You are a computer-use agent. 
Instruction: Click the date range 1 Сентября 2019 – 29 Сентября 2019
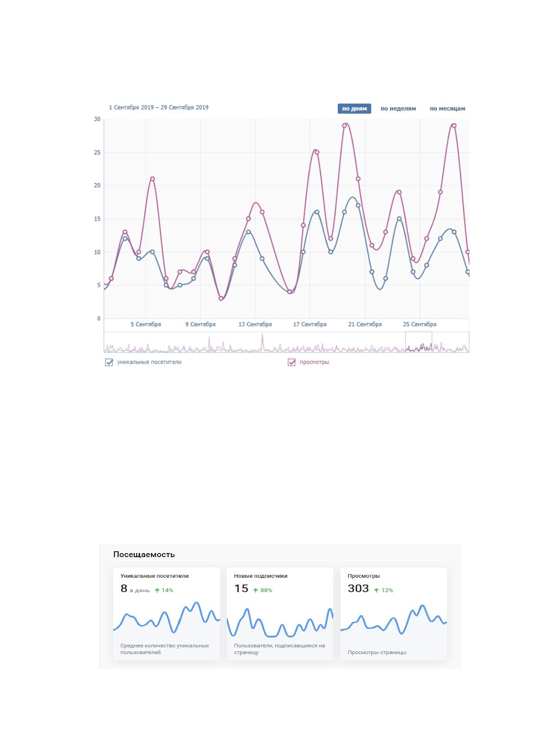pos(159,108)
